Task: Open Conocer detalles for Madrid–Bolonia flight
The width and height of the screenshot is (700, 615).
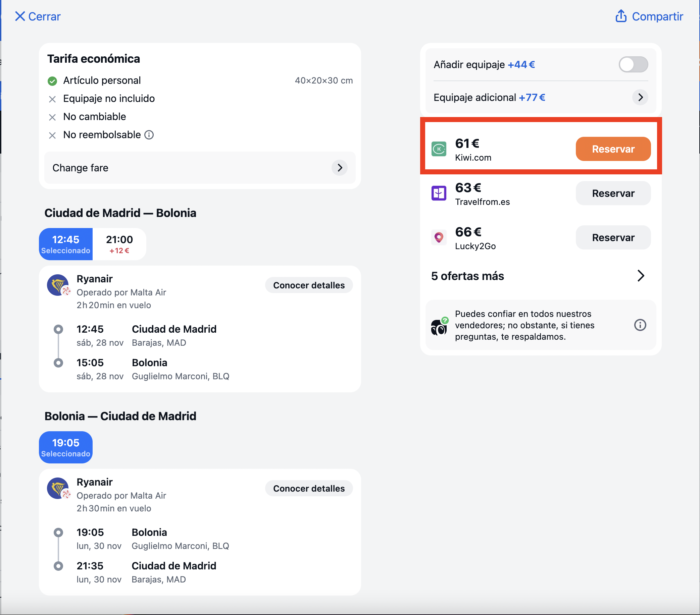Action: (309, 285)
